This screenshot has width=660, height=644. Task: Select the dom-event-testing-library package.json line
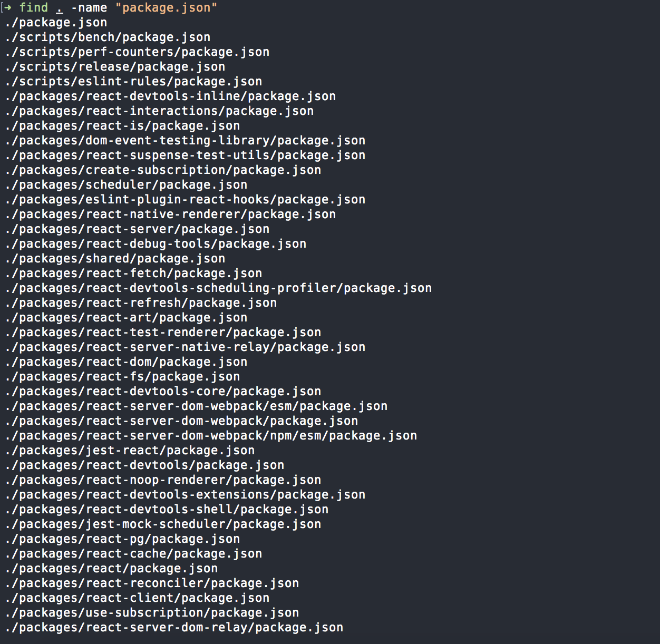[185, 140]
